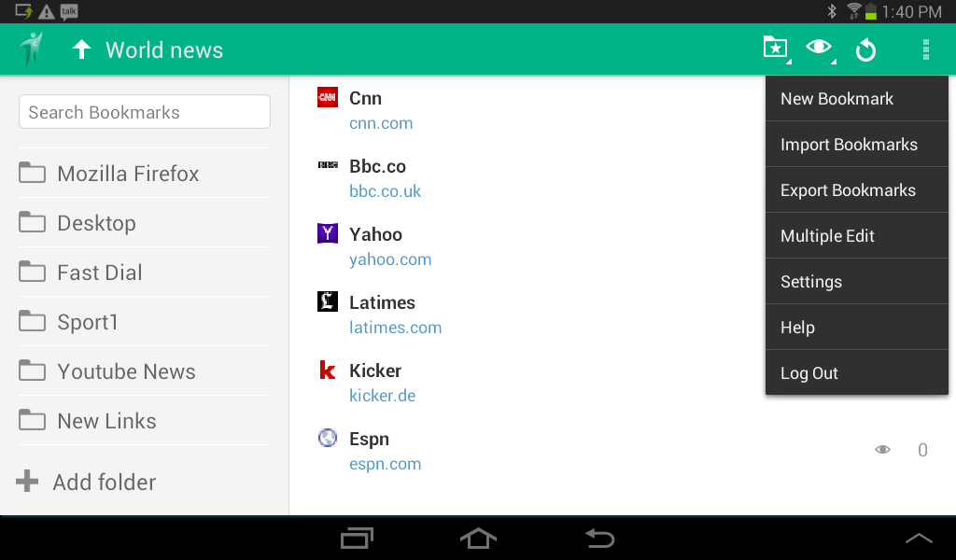Go up using the white arrow icon
Screen dimensions: 956x560
81,49
